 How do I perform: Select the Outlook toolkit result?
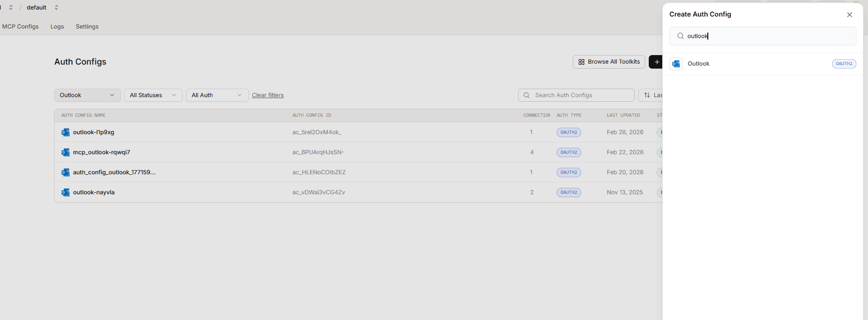[762, 64]
